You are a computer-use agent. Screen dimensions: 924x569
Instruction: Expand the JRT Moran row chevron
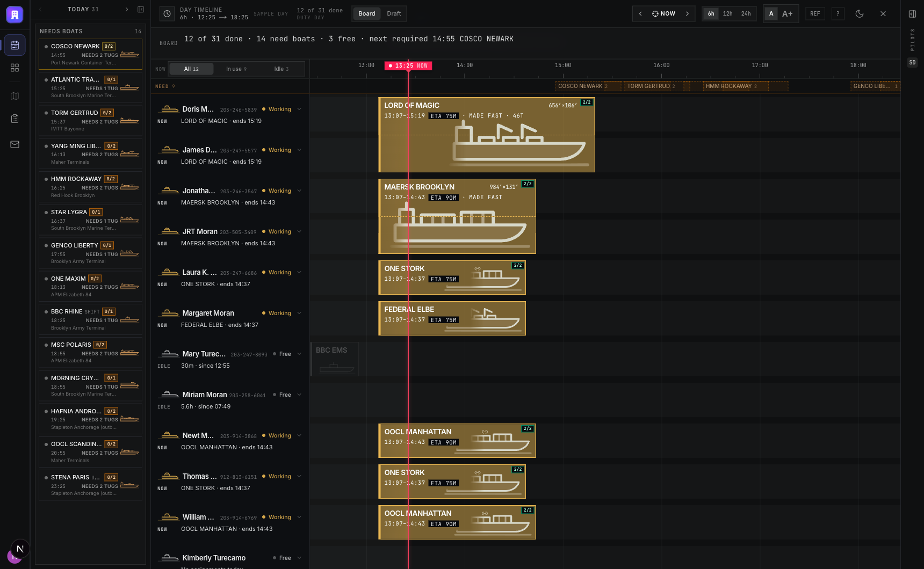point(299,232)
